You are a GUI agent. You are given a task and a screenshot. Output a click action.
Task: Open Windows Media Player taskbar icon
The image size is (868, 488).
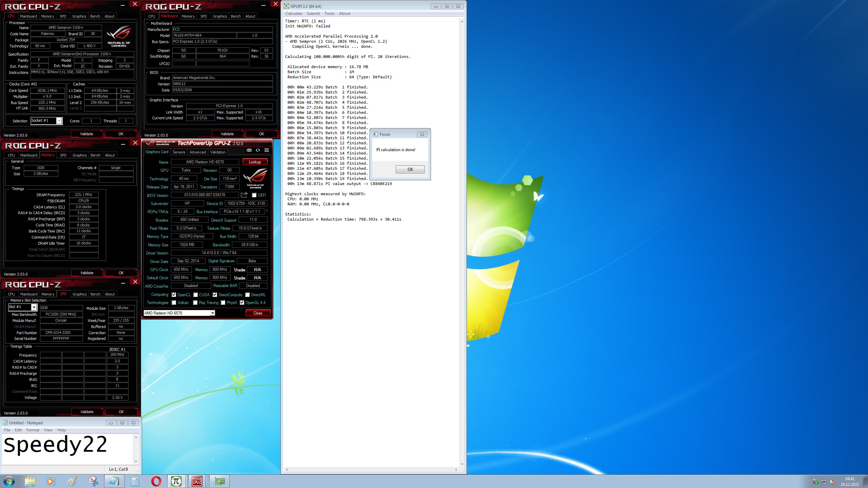50,481
